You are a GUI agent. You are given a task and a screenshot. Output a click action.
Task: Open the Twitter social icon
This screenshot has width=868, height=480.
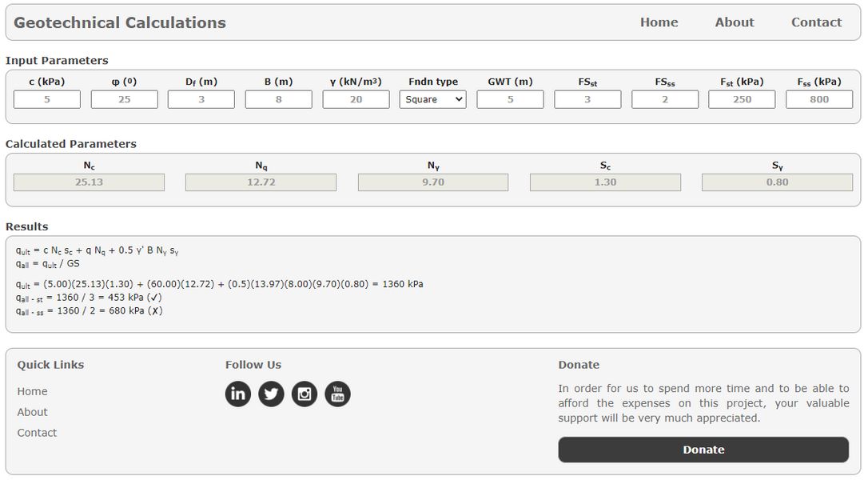[271, 394]
